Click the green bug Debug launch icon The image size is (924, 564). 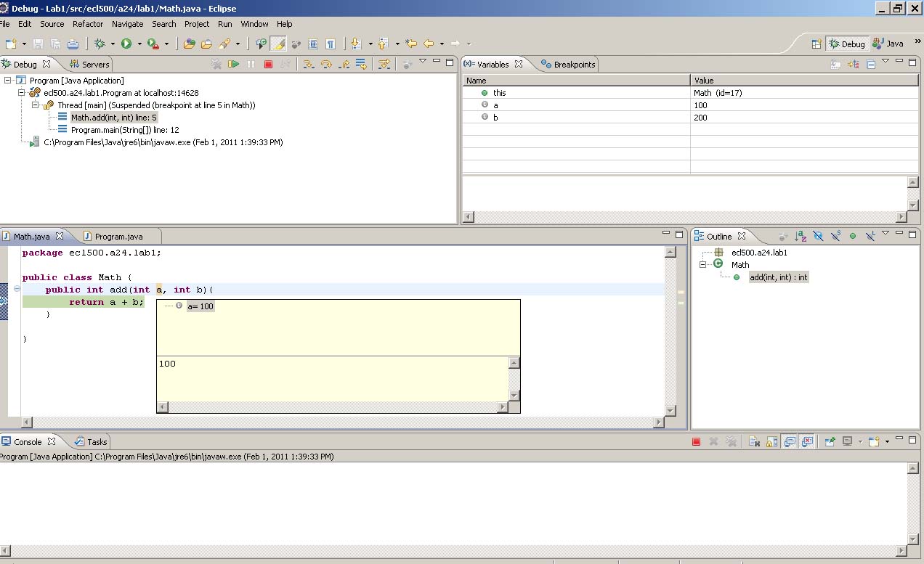(x=100, y=44)
